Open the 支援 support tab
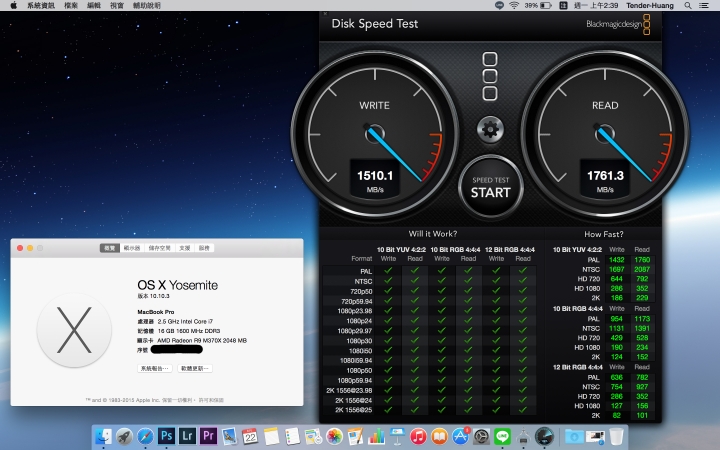This screenshot has width=720, height=450. click(185, 248)
